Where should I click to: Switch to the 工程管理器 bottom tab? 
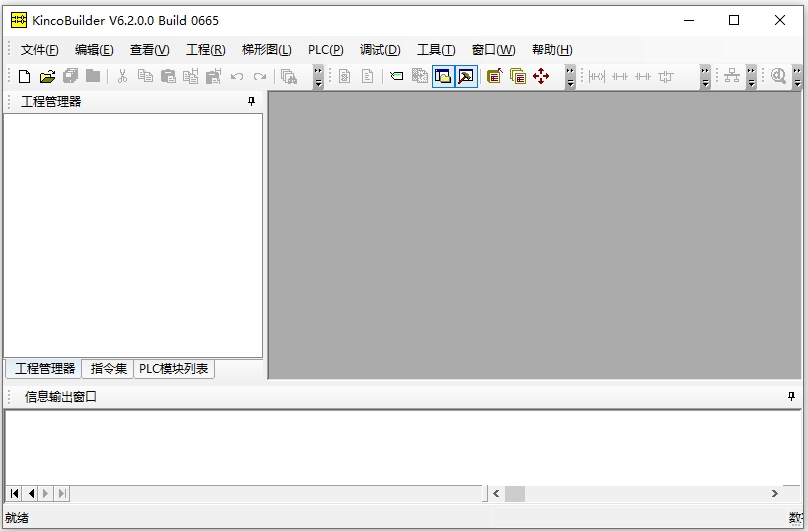click(x=45, y=369)
